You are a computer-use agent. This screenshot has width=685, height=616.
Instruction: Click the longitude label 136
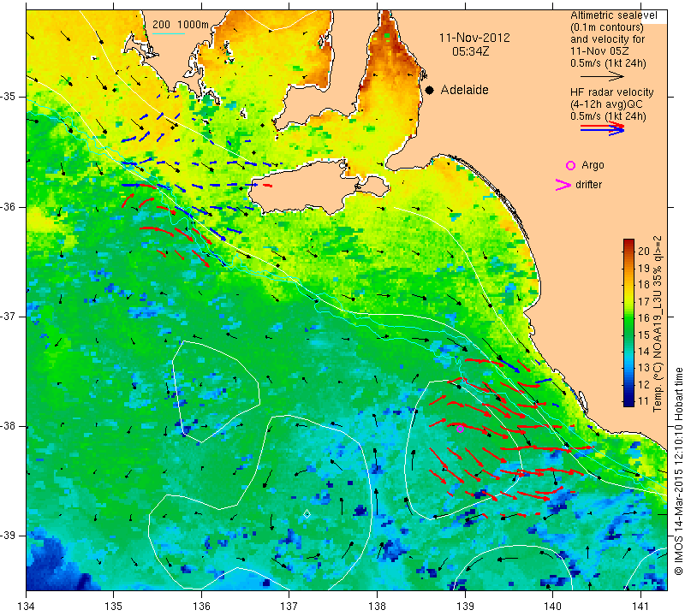[201, 607]
